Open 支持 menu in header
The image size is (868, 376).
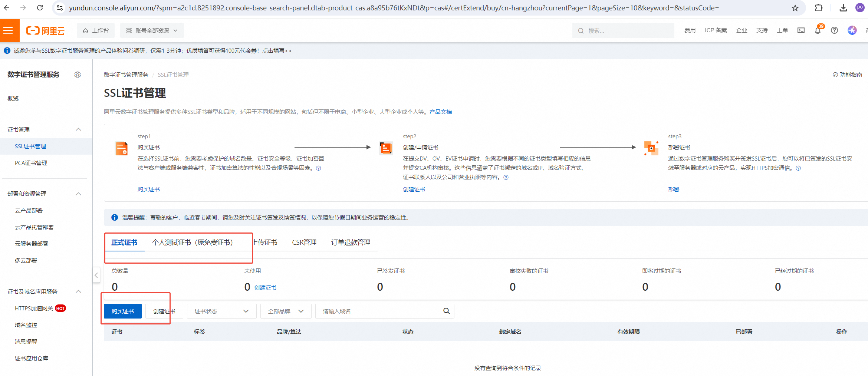pyautogui.click(x=762, y=30)
